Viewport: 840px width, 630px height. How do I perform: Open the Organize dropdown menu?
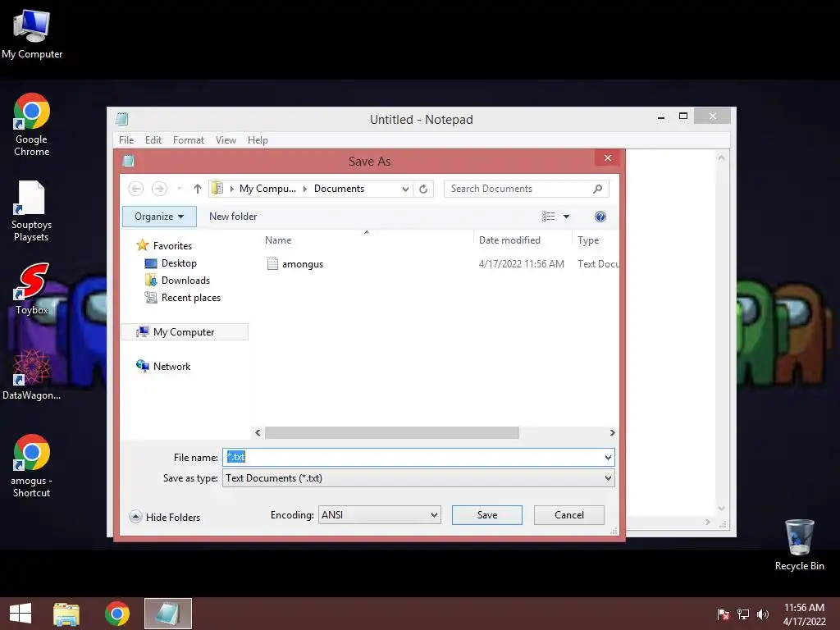[159, 217]
